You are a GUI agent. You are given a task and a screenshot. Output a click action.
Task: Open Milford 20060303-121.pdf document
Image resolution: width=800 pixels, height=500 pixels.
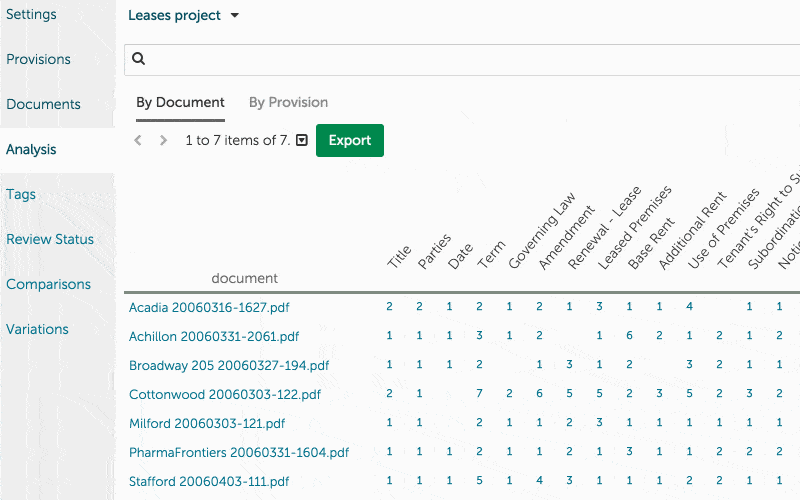tap(207, 423)
